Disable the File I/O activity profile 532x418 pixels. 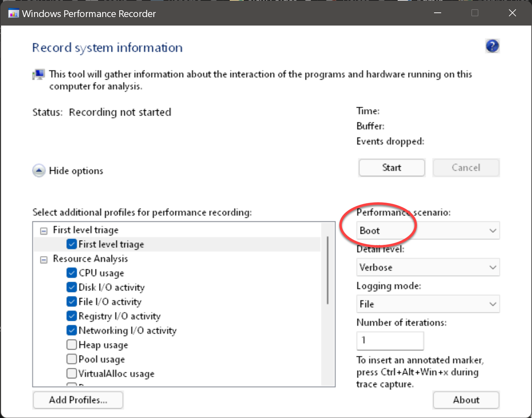(71, 301)
